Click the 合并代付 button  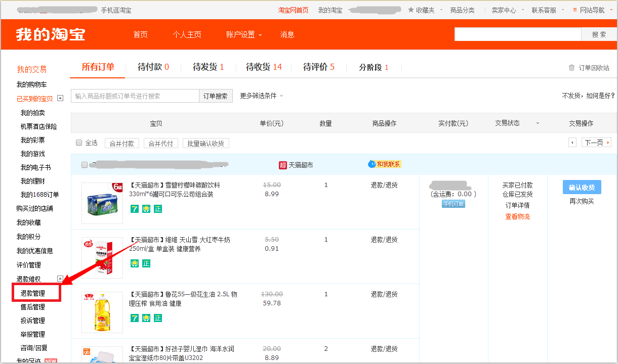pos(161,143)
